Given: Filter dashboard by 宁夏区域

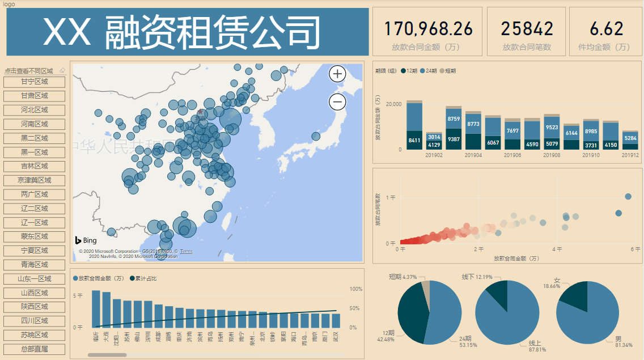Looking at the screenshot, I should tap(35, 251).
